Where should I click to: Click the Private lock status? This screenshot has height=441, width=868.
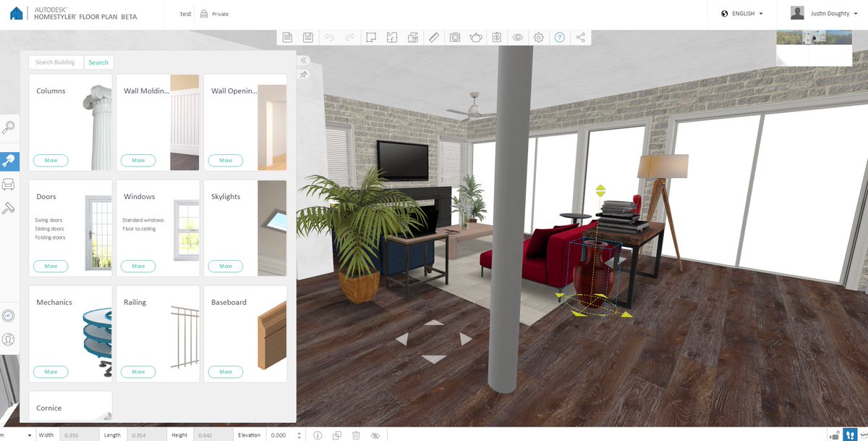tap(214, 14)
